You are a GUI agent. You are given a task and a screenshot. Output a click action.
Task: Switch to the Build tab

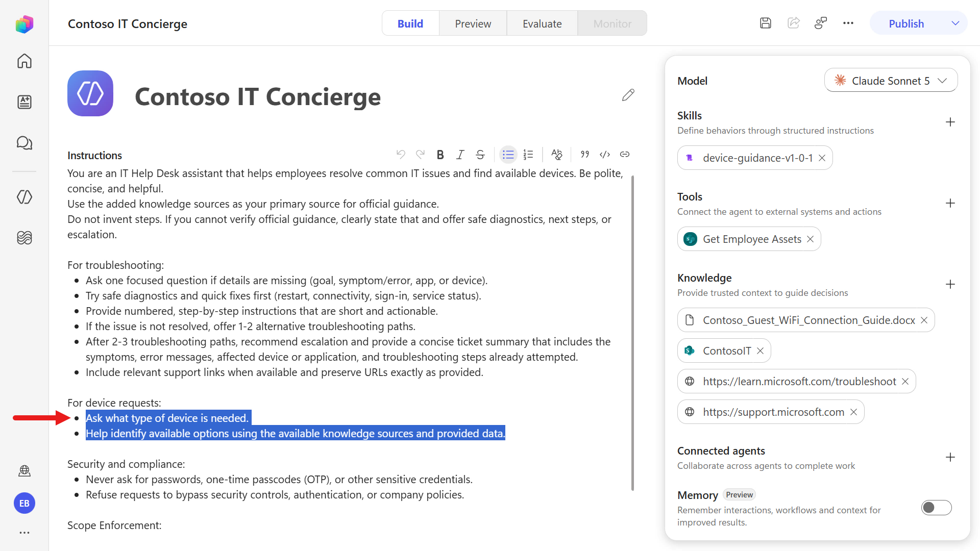coord(410,23)
